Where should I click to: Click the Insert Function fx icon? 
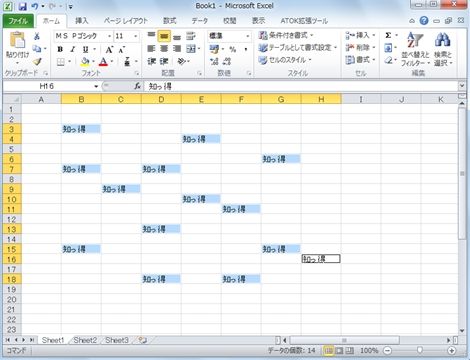click(x=137, y=86)
